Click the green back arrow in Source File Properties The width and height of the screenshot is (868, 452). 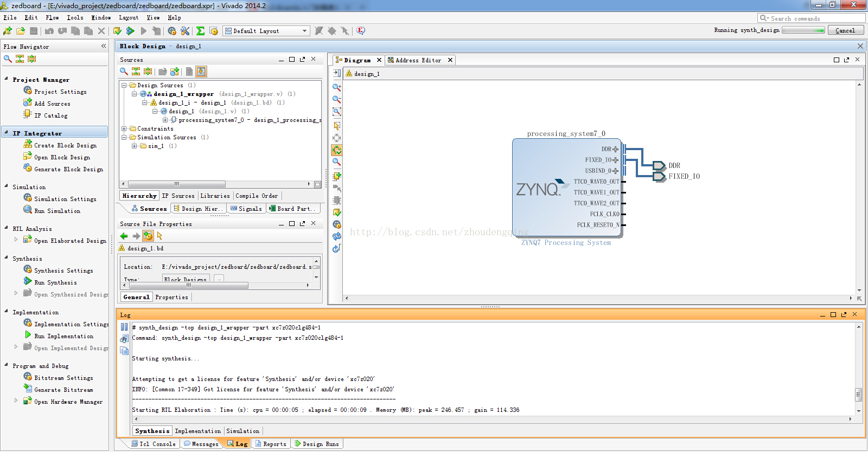click(x=124, y=236)
